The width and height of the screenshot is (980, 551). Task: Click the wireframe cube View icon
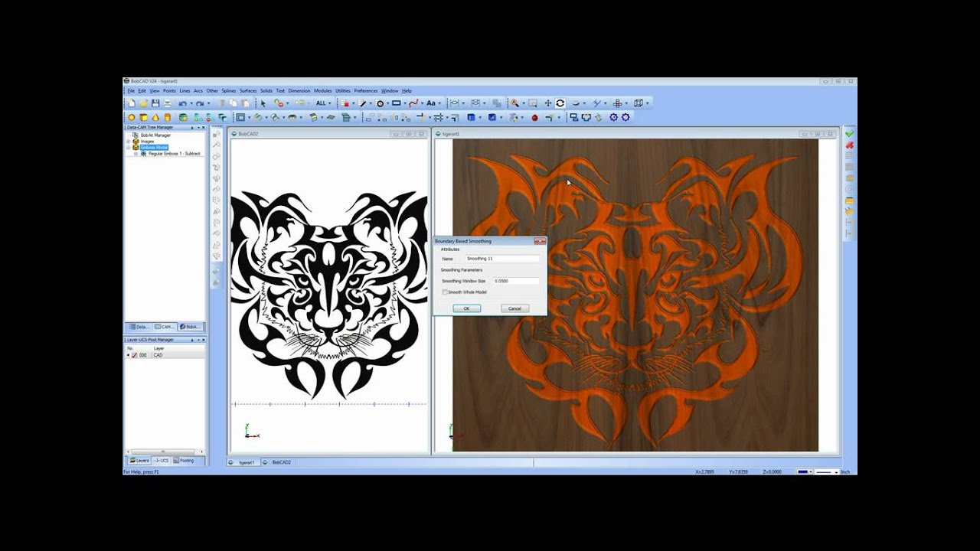(639, 103)
